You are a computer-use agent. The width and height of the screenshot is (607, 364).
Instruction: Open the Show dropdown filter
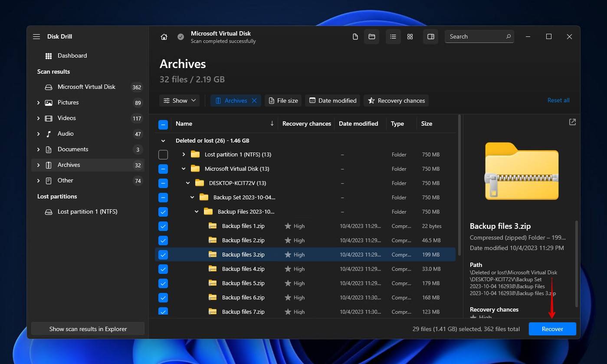click(x=179, y=101)
